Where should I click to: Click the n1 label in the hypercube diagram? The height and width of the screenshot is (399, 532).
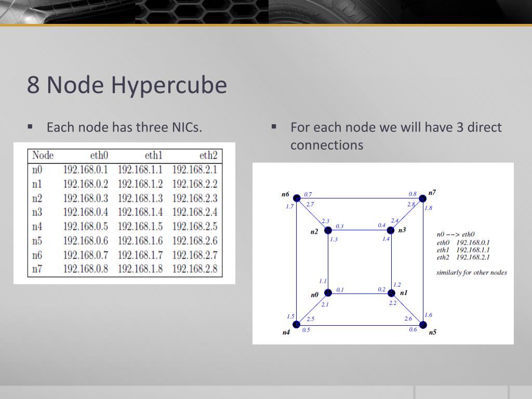point(403,293)
